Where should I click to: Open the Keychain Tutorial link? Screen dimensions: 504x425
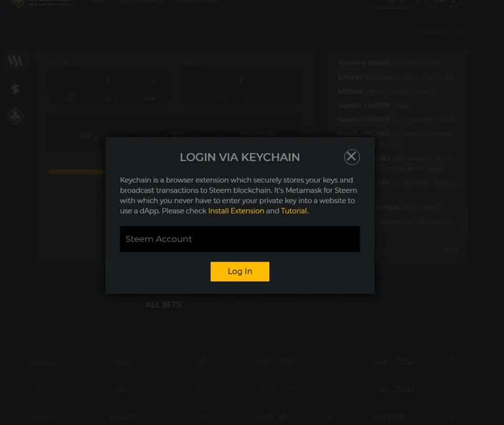point(294,211)
